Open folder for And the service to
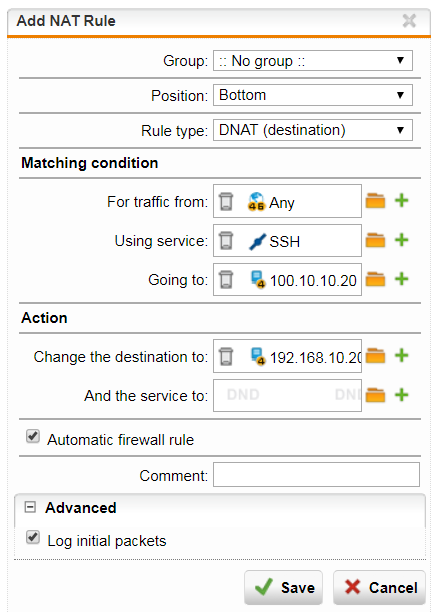 click(375, 395)
